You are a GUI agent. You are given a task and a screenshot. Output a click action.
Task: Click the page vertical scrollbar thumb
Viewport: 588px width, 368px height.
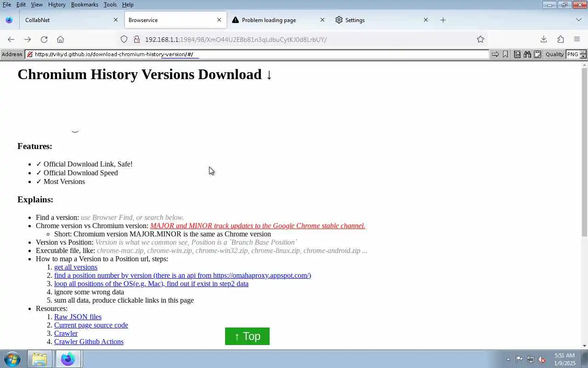(584, 152)
